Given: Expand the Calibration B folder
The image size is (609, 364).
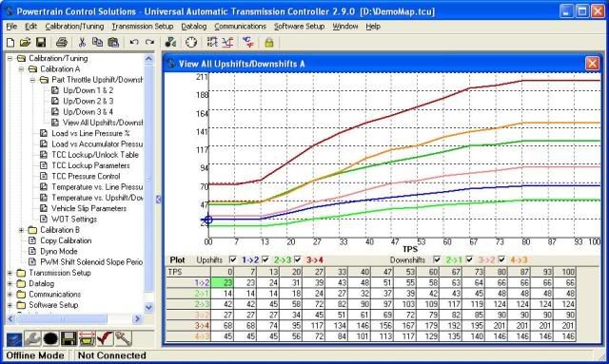Looking at the screenshot, I should pyautogui.click(x=21, y=230).
